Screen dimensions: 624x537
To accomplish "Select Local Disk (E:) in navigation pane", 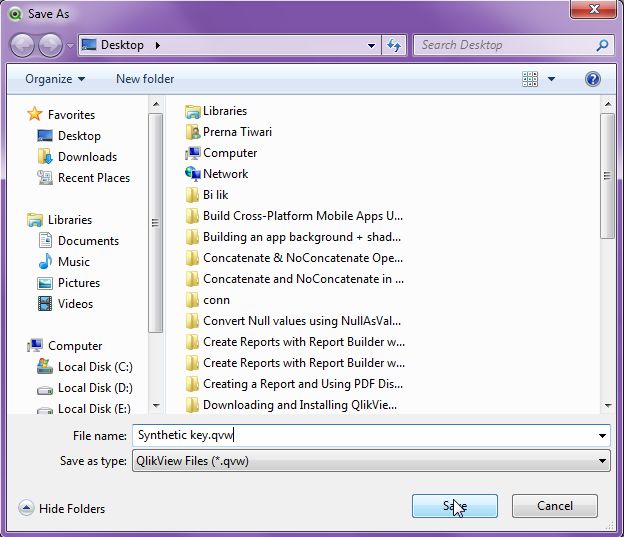I will (x=84, y=408).
